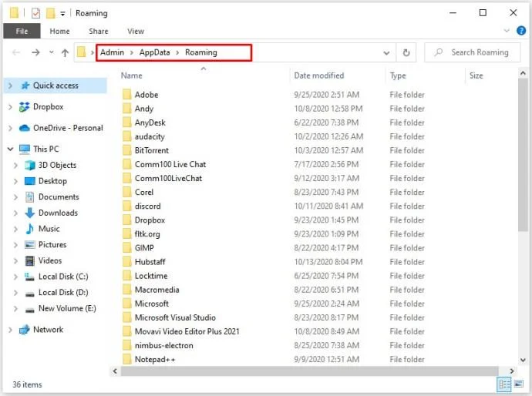Open Music note icon in sidebar
The image size is (532, 396).
30,229
